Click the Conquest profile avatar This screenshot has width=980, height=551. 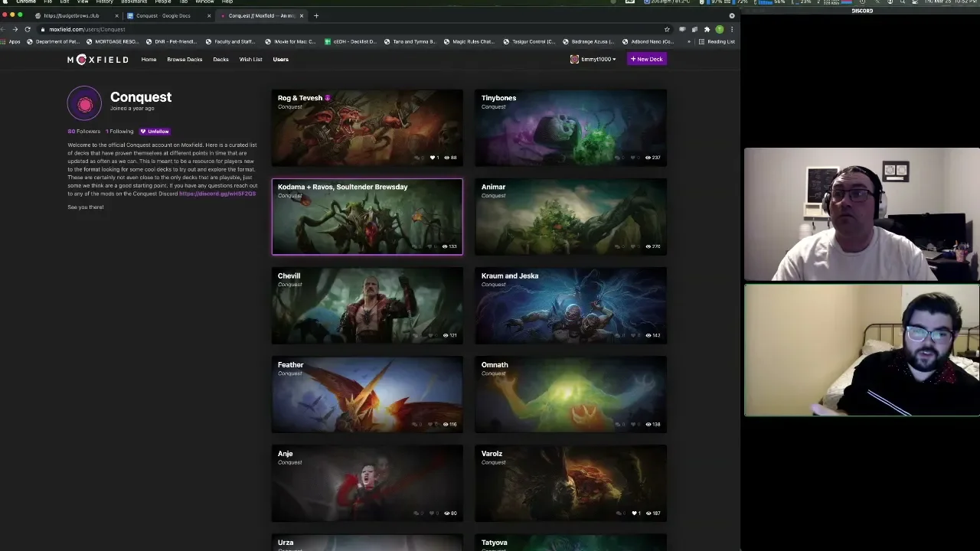pyautogui.click(x=84, y=104)
